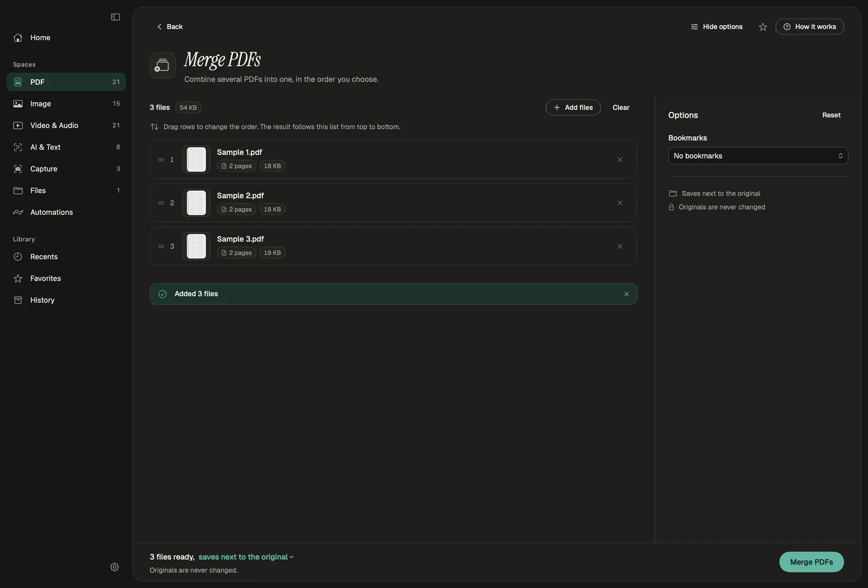Open Automations in sidebar
The image size is (868, 588).
pos(66,212)
